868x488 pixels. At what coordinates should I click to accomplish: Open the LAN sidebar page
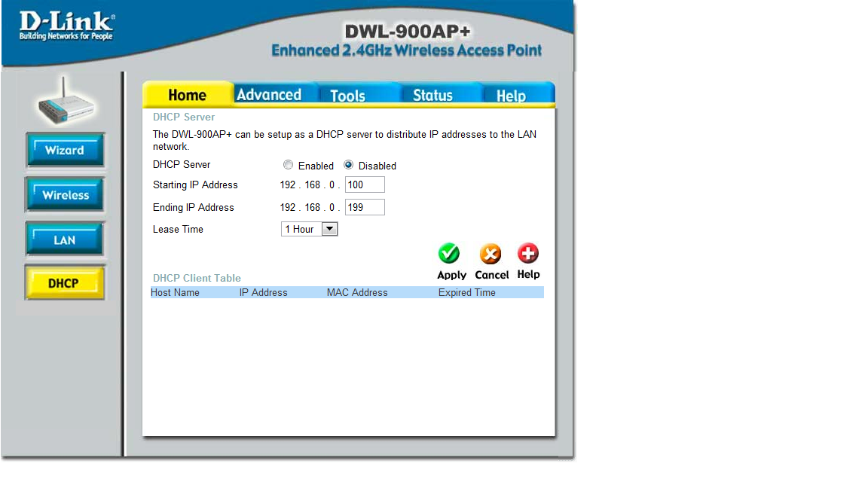(65, 239)
